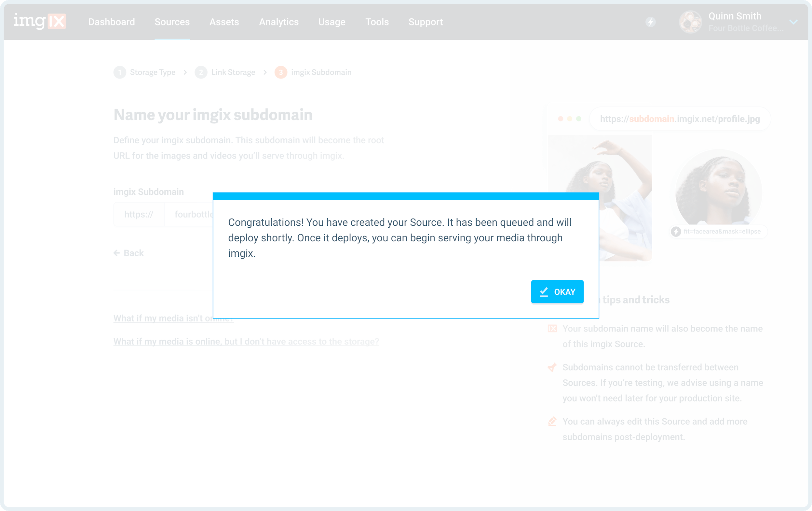Open the Analytics navigation menu item
Viewport: 812px width, 511px height.
(x=279, y=22)
